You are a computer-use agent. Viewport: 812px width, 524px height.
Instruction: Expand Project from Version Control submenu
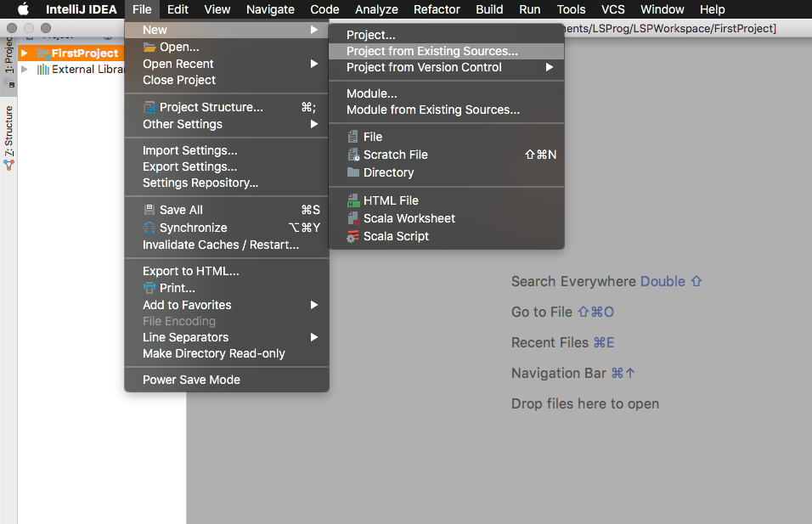447,67
